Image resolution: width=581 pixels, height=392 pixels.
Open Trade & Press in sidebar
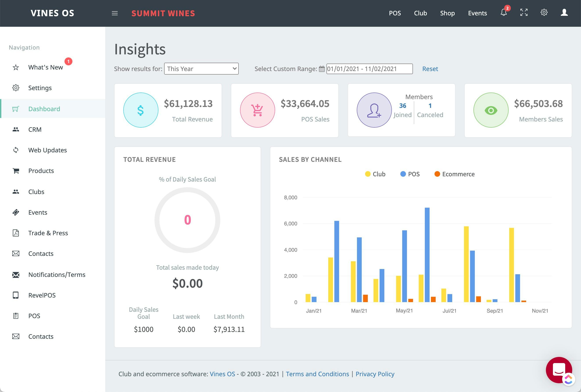coord(48,233)
